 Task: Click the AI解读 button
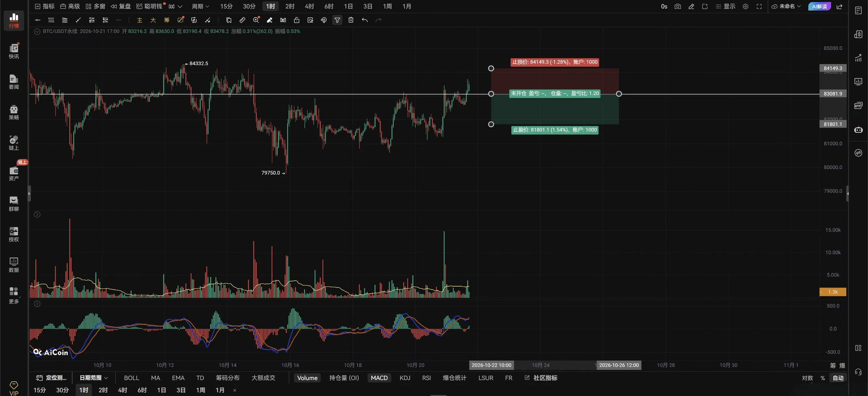point(820,6)
